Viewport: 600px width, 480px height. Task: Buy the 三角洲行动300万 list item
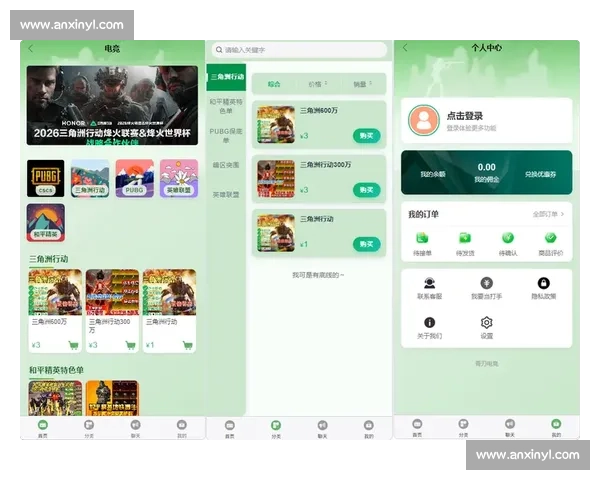pyautogui.click(x=366, y=190)
